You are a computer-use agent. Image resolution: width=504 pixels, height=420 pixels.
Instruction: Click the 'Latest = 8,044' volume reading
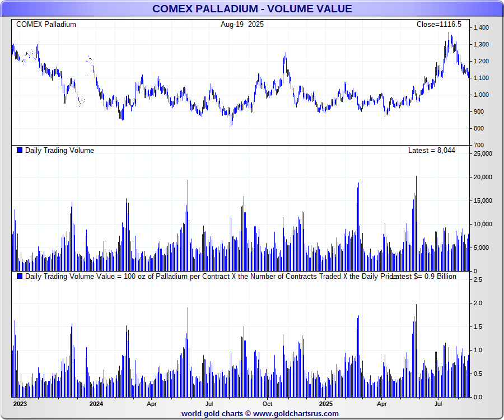pyautogui.click(x=431, y=151)
